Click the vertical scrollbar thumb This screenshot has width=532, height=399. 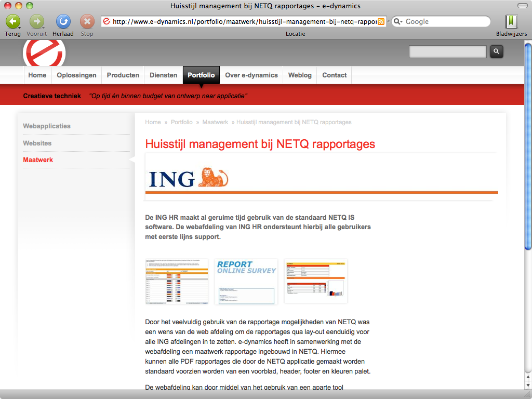click(528, 146)
